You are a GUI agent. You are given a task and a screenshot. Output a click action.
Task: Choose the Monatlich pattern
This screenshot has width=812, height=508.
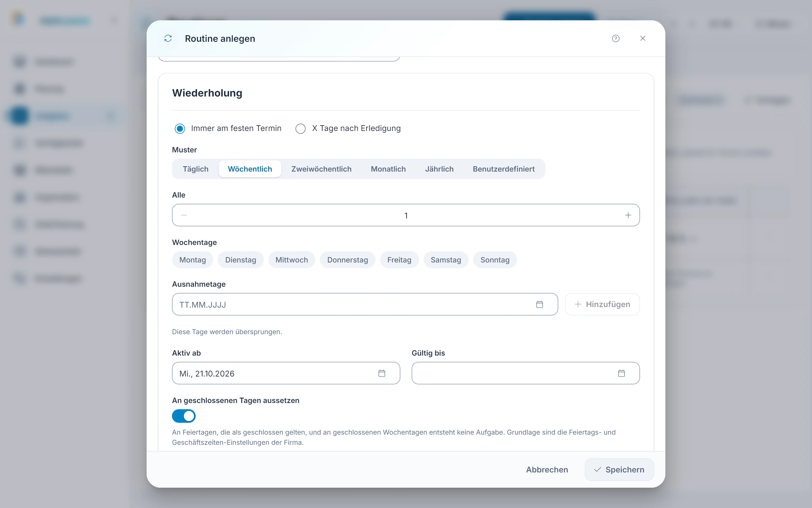[x=388, y=169]
